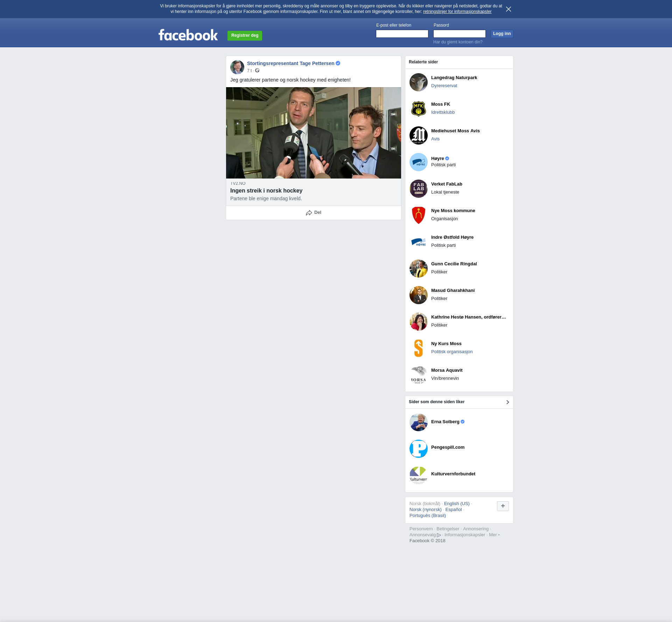The height and width of the screenshot is (622, 672).
Task: Select the Verket FabLab logo
Action: pyautogui.click(x=418, y=188)
